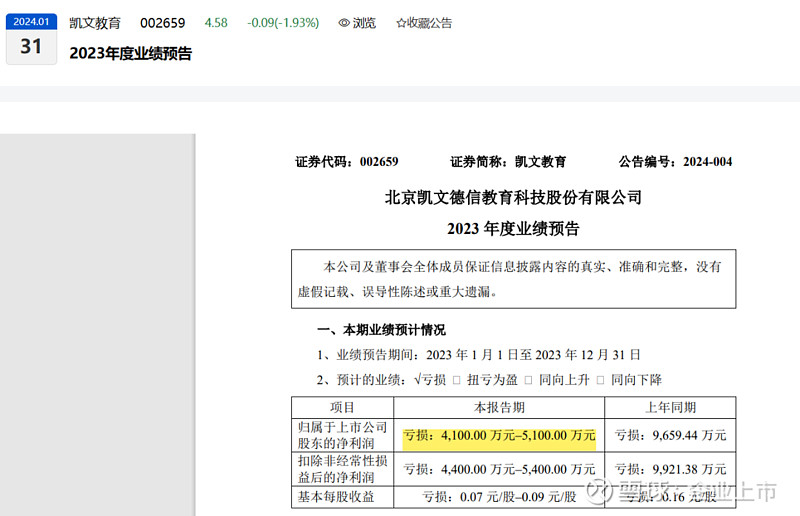Click the boxed board guarantee statement paragraph
This screenshot has width=800, height=516.
(513, 279)
